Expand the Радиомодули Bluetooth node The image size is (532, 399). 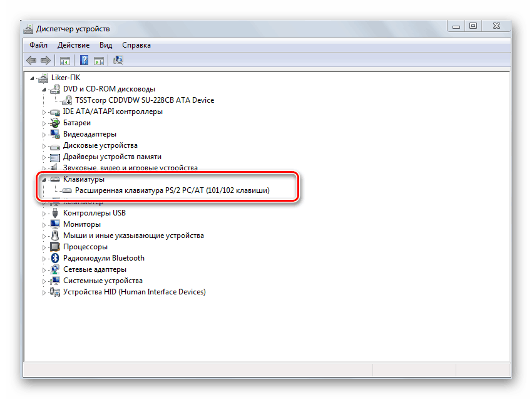44,259
